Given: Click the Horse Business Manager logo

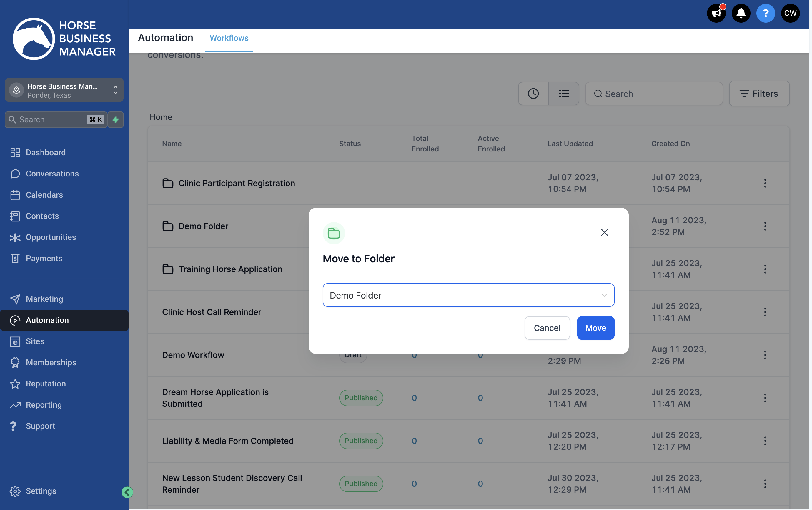Looking at the screenshot, I should (x=64, y=39).
